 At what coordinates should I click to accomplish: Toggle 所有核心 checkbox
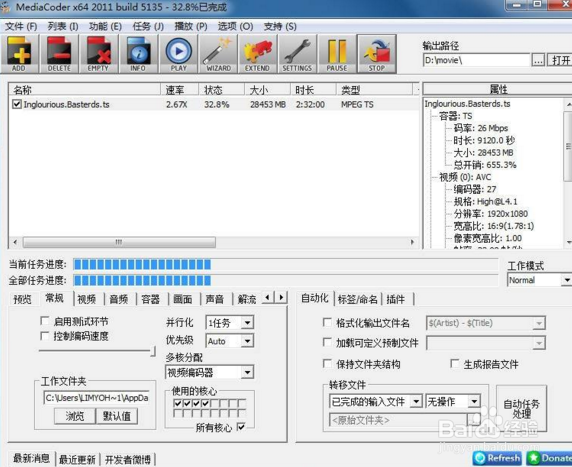(x=241, y=427)
